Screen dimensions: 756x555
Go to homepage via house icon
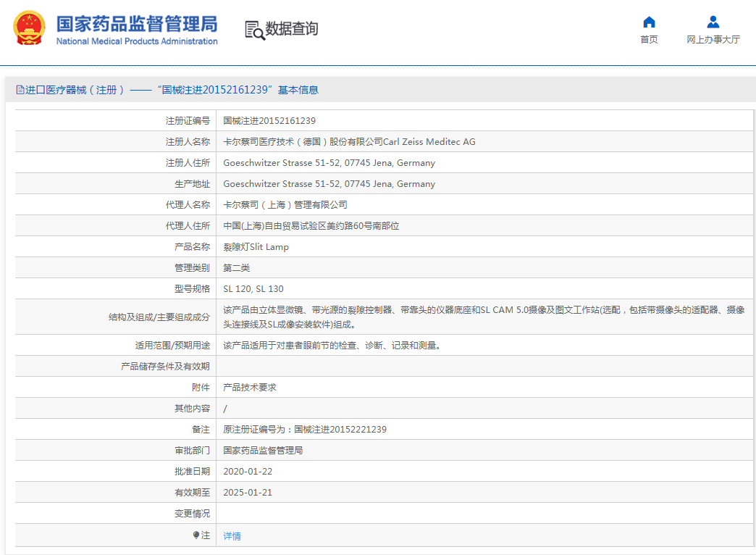pos(649,22)
